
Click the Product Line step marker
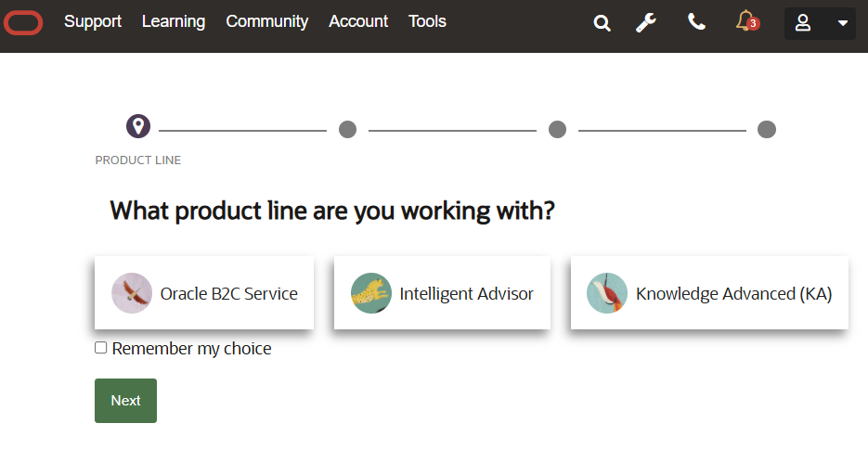point(138,126)
